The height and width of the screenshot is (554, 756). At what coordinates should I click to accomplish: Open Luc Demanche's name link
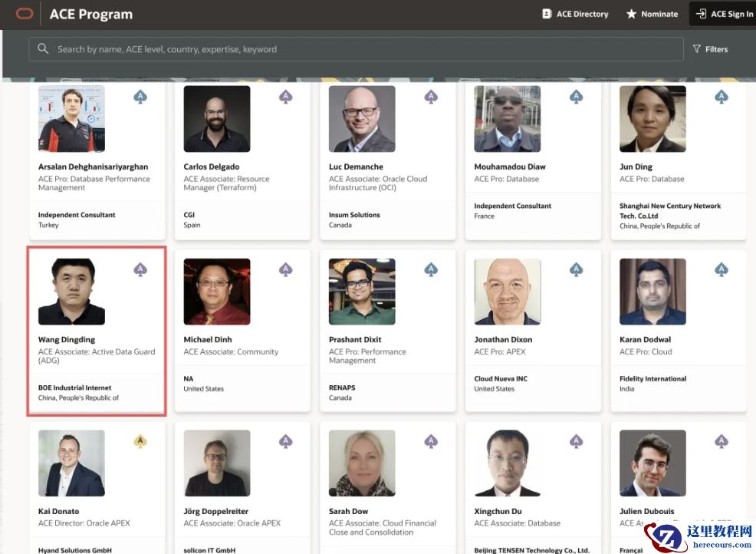[x=356, y=167]
